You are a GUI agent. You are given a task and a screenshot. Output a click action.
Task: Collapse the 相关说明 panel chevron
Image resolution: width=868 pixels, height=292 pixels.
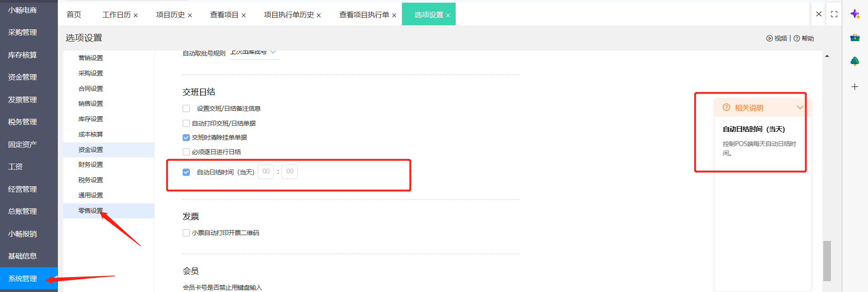tap(800, 108)
